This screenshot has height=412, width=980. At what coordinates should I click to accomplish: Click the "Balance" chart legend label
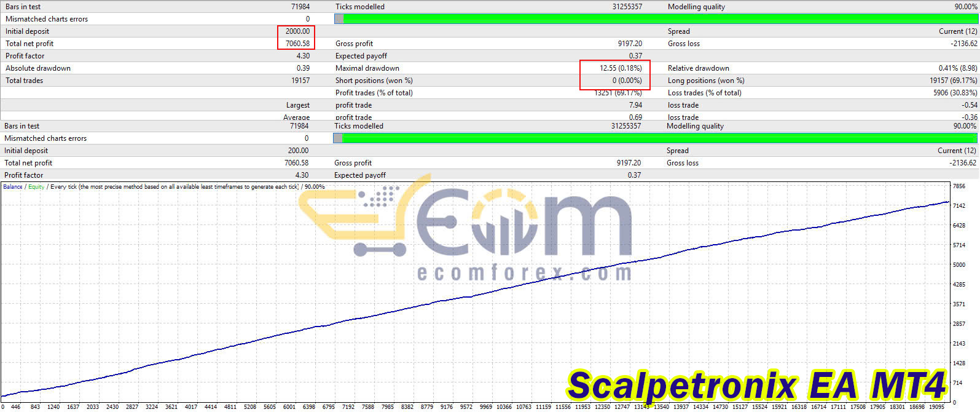click(x=12, y=187)
